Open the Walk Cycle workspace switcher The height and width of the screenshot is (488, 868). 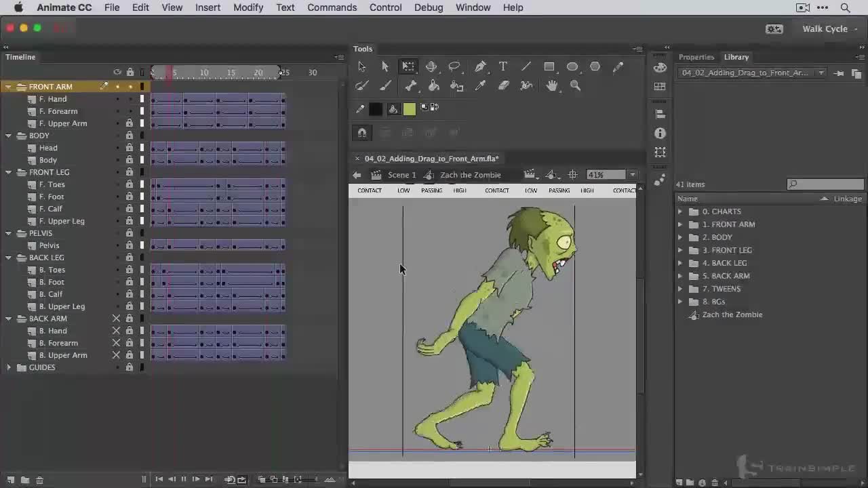829,28
